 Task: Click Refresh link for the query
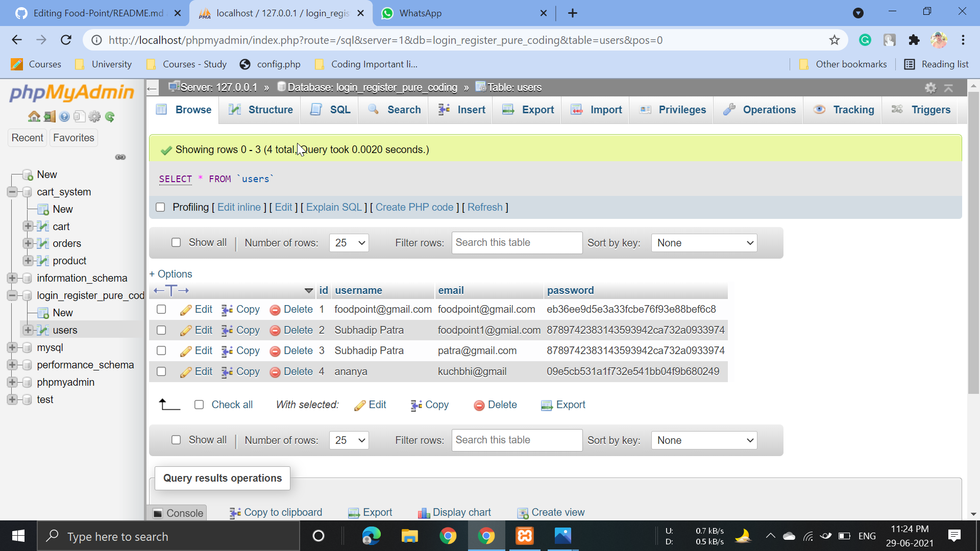(485, 207)
